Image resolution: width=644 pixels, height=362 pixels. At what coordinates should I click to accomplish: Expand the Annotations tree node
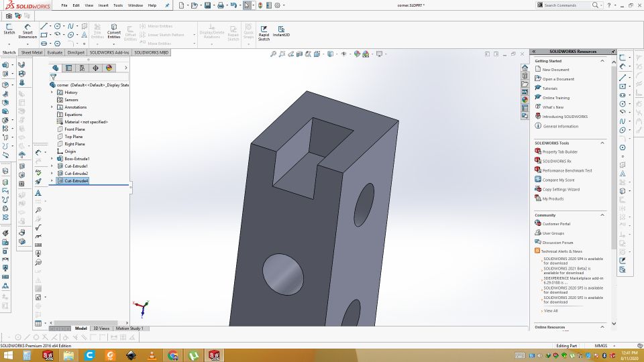52,107
